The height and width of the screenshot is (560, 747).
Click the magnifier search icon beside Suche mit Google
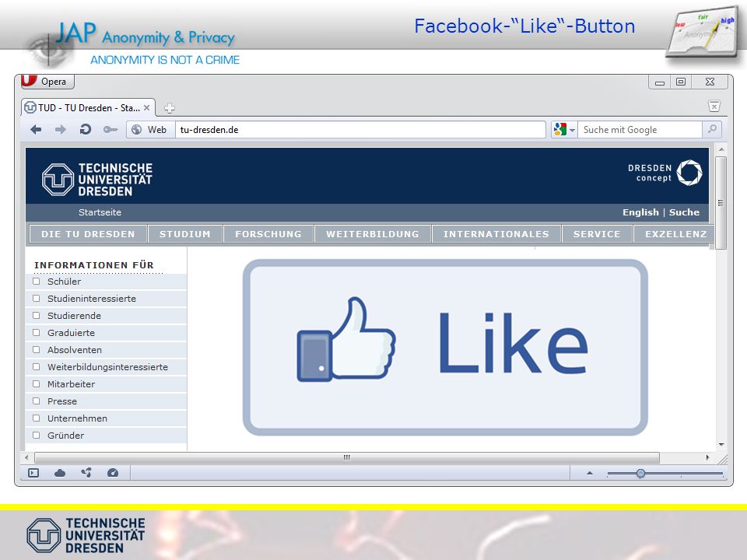click(712, 129)
